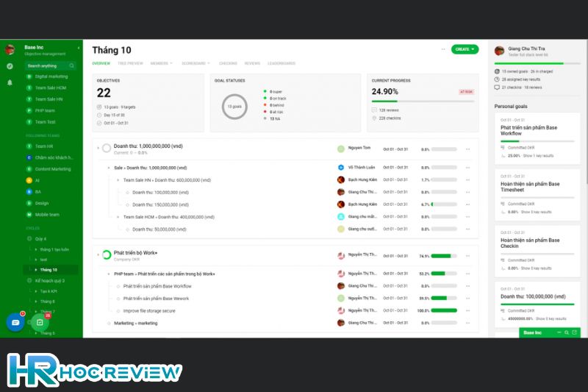Click the AT RISK status badge
Screen dimensions: 588x392
[x=467, y=92]
